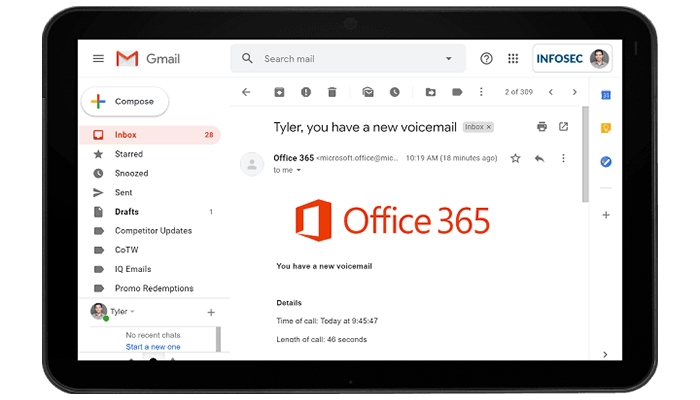Archive this email
The image size is (700, 400).
279,92
